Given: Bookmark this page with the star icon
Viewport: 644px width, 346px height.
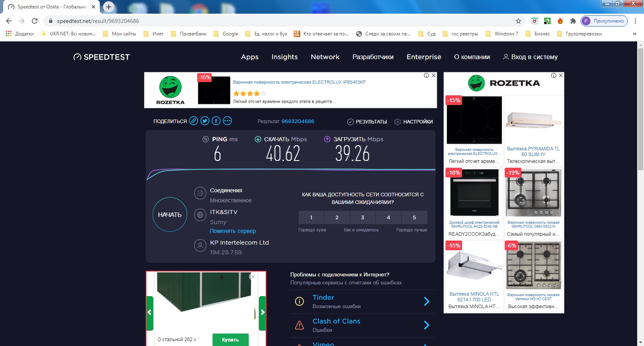Looking at the screenshot, I should click(518, 21).
